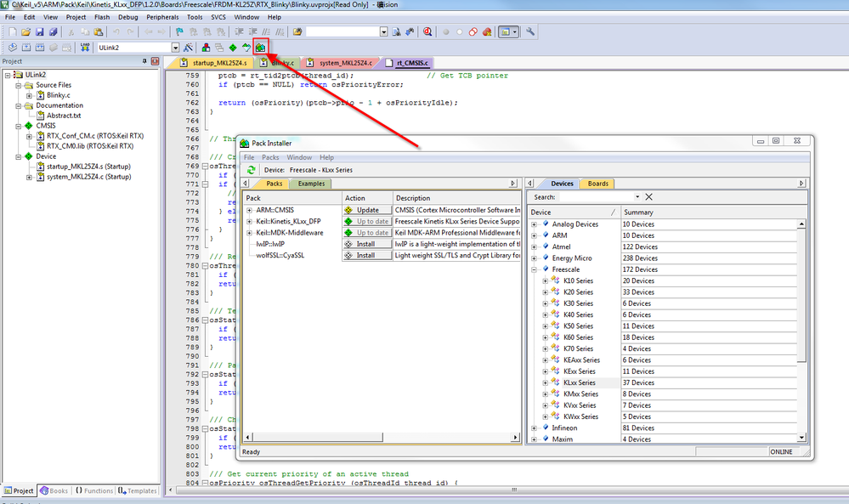
Task: Collapse the CMSIS group in project tree
Action: [x=19, y=126]
